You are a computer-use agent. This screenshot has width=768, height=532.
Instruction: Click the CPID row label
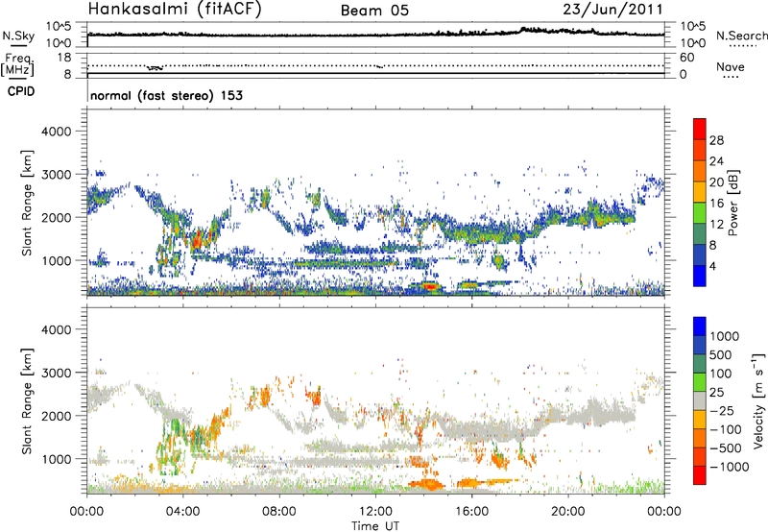coord(21,91)
